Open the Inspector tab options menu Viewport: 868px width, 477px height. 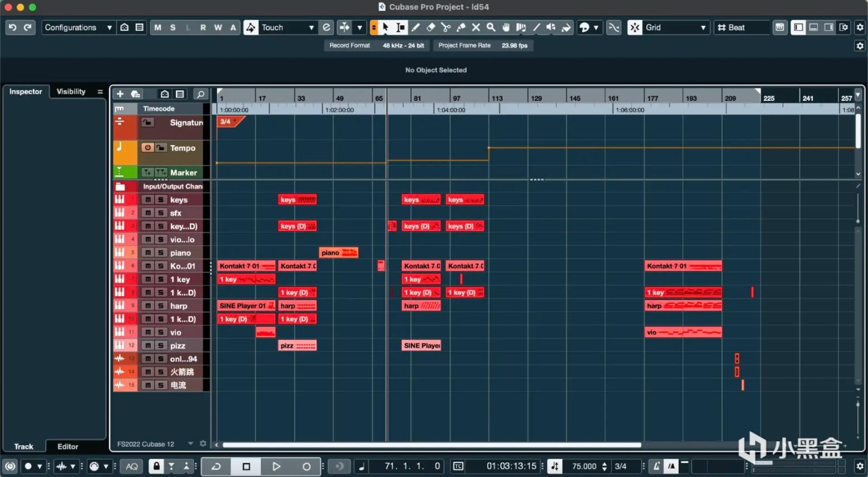coord(100,91)
